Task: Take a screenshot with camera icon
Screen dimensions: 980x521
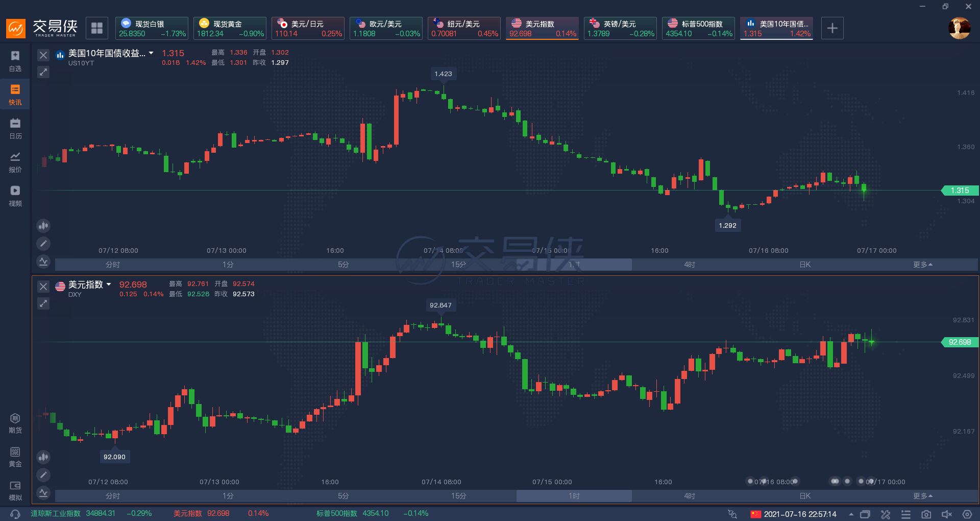Action: coord(926,514)
